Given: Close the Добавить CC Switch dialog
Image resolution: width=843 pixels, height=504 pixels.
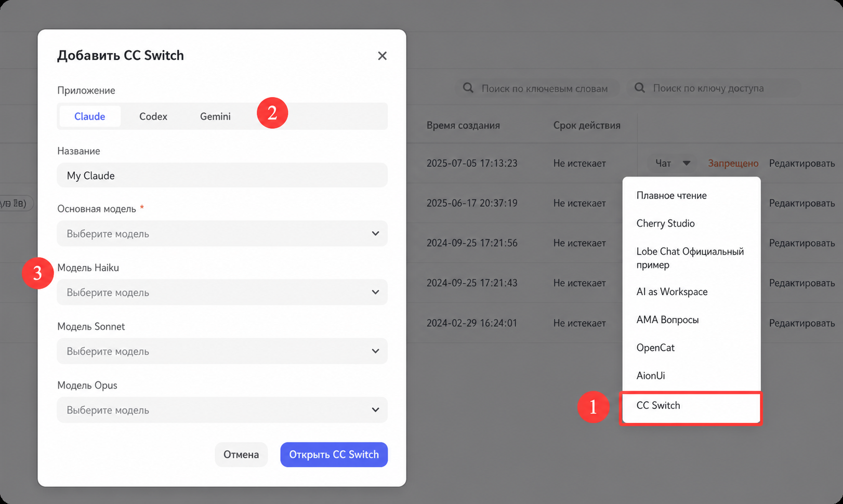Looking at the screenshot, I should coord(382,56).
